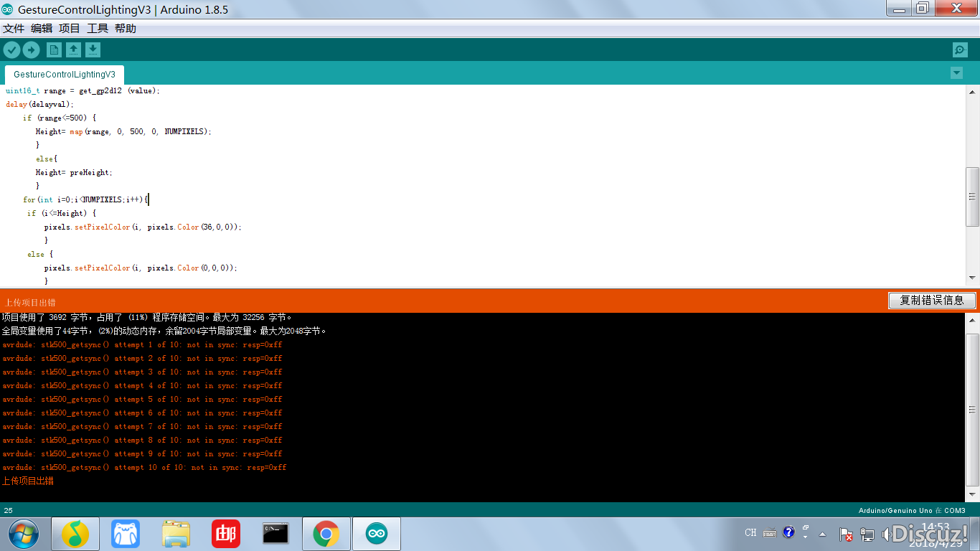Click code editor scrollbar down arrow

point(973,278)
